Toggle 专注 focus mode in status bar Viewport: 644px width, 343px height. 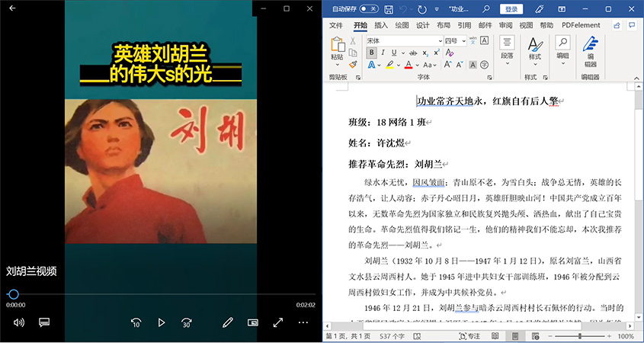[469, 336]
